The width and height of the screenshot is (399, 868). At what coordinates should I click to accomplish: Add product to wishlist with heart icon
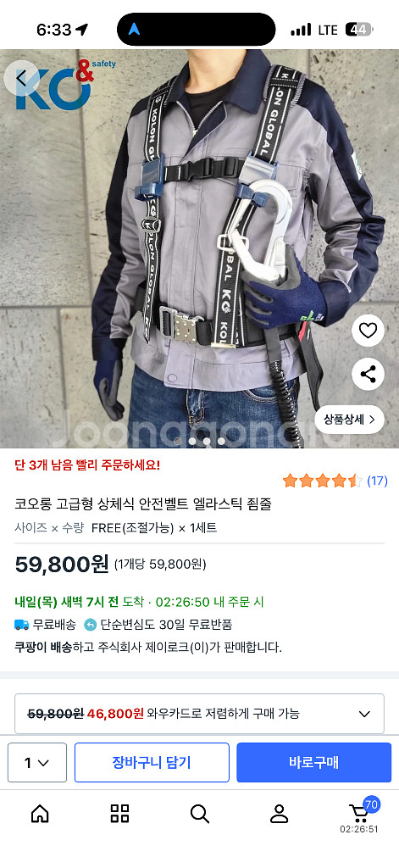(368, 331)
